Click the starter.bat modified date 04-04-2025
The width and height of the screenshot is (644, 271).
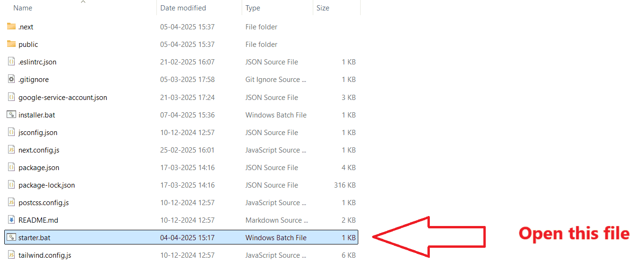click(x=187, y=238)
